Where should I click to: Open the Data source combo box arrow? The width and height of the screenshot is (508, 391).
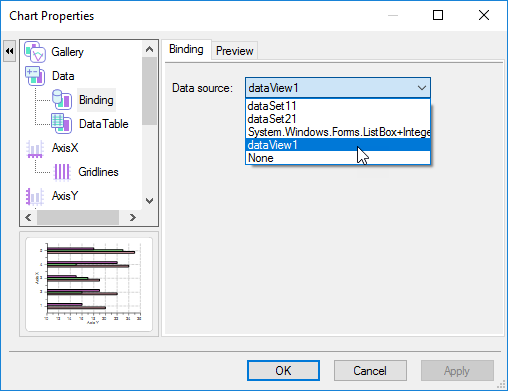422,88
